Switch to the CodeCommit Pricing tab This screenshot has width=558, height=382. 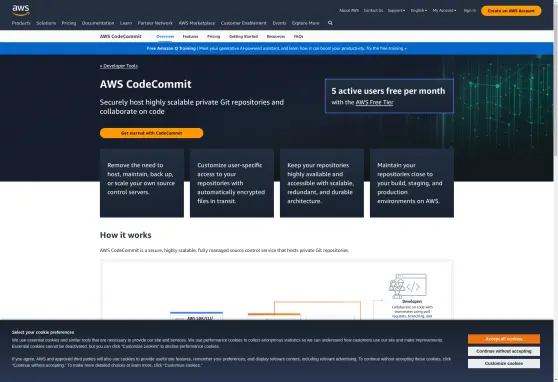point(214,36)
